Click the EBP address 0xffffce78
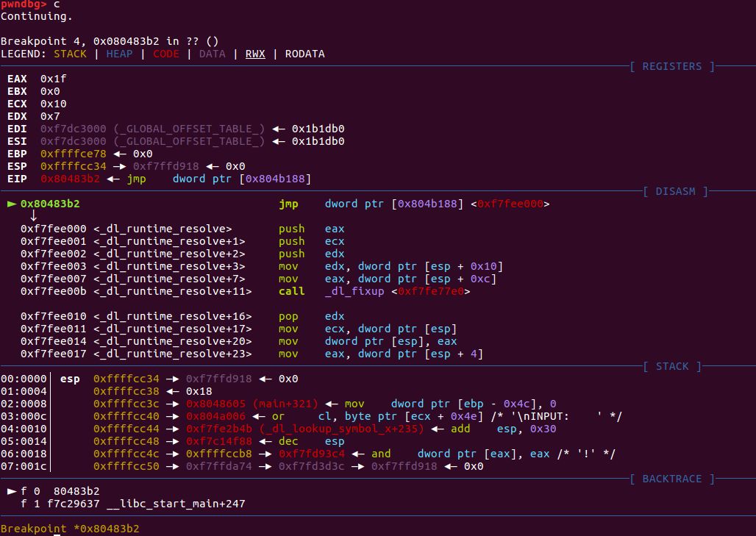This screenshot has width=756, height=536. pos(74,154)
